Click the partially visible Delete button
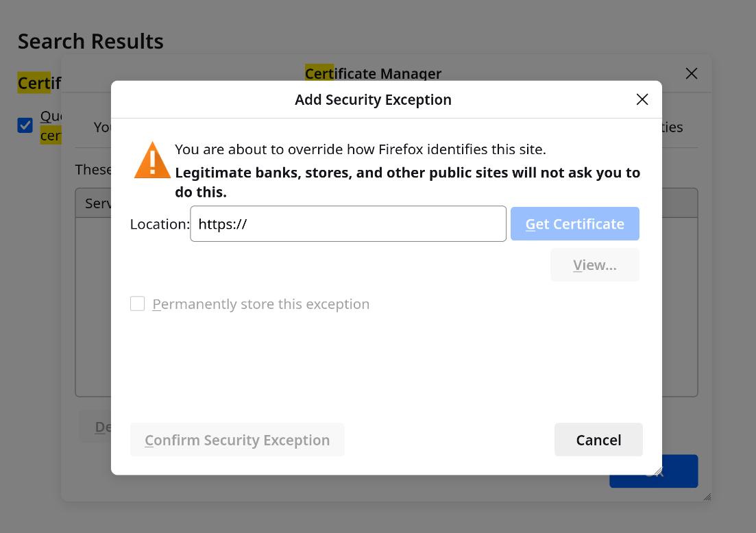This screenshot has width=756, height=533. [95, 427]
